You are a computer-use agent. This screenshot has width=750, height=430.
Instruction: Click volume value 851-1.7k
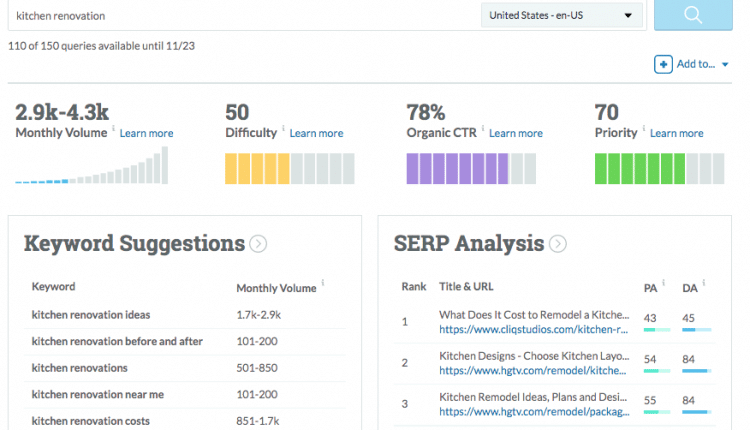tap(258, 421)
